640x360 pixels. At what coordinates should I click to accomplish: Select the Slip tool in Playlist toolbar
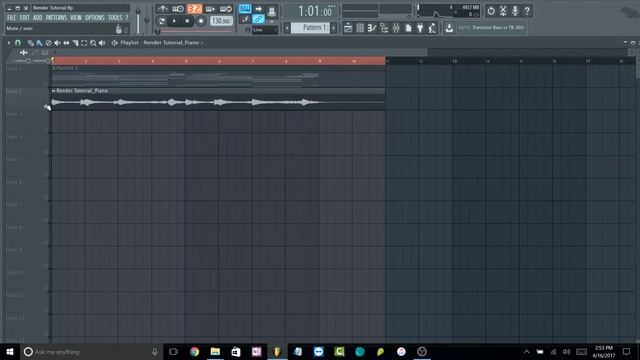(x=66, y=43)
